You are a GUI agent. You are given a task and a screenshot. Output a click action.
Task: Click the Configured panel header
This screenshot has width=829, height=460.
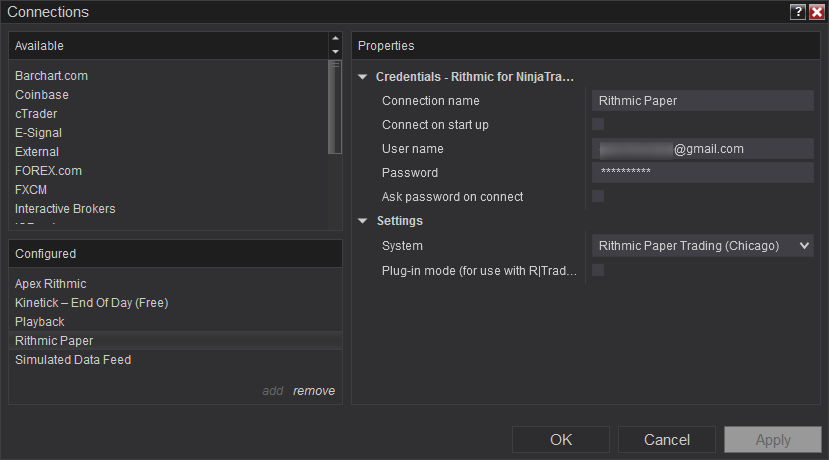click(176, 254)
